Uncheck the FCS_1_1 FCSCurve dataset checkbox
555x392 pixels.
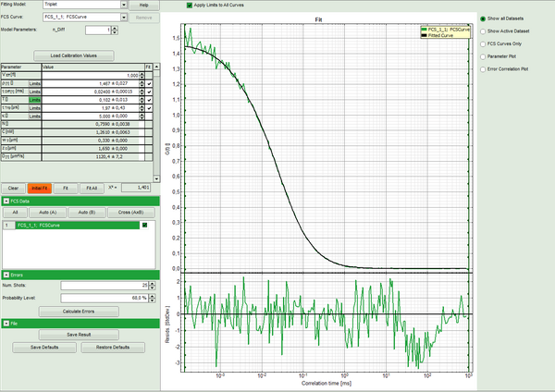click(143, 226)
